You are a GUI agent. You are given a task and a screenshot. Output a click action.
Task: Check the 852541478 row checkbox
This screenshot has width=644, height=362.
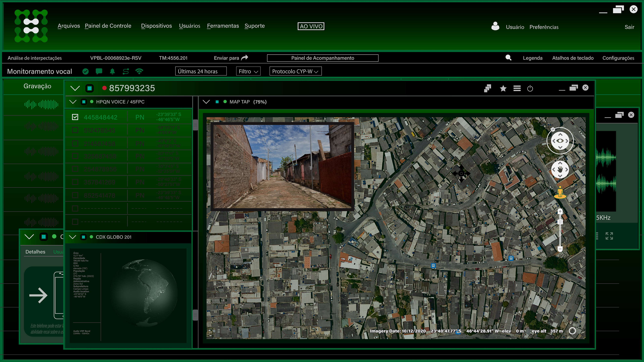(75, 195)
